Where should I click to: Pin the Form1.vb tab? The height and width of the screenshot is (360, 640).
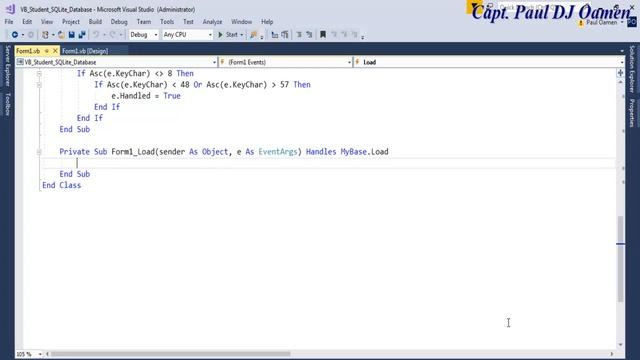coord(47,51)
